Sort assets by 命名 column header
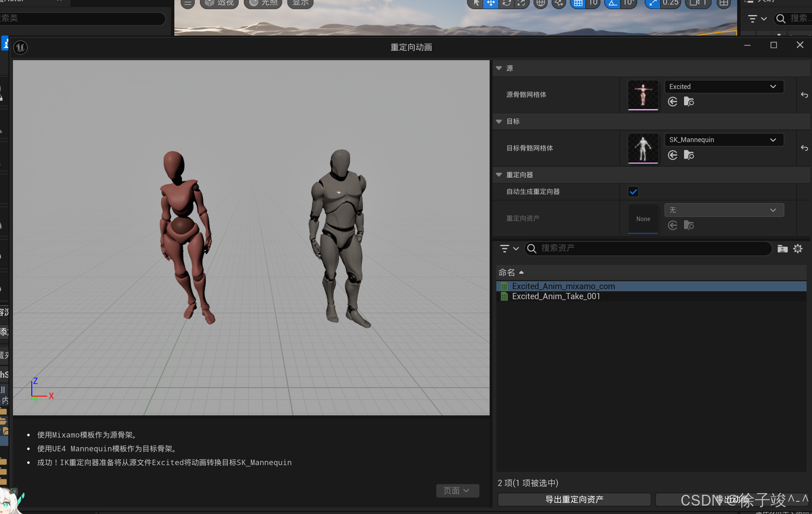812x514 pixels. [507, 272]
